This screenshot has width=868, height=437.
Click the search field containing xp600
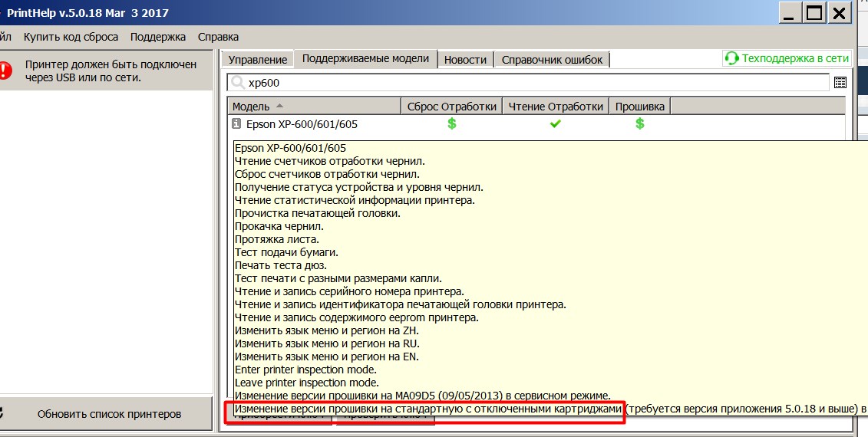pos(527,83)
